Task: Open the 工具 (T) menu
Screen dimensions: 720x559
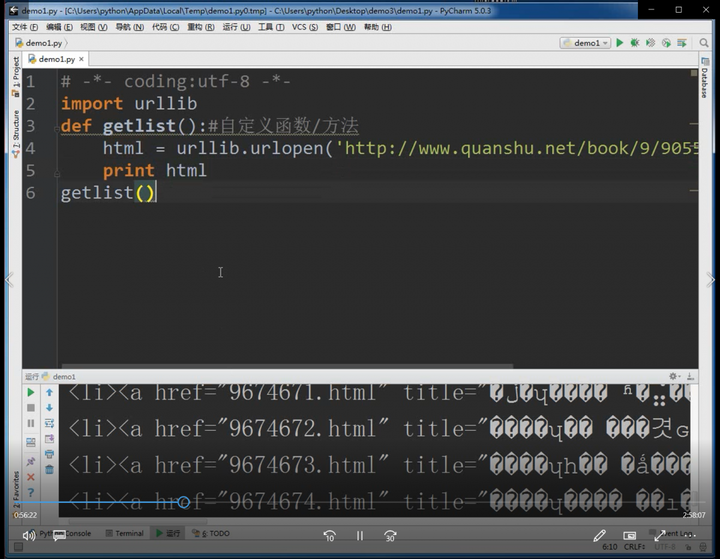Action: click(271, 27)
